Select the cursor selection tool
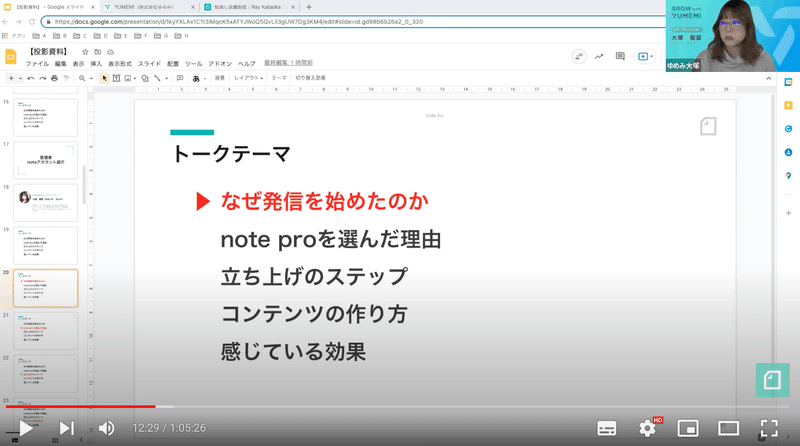Viewport: 800px width, 446px height. pos(104,78)
